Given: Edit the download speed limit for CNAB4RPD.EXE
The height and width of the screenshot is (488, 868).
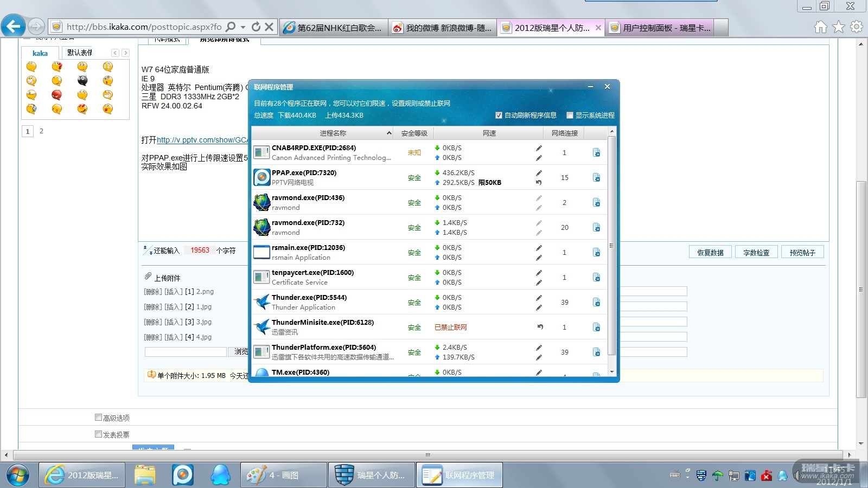Looking at the screenshot, I should [539, 148].
